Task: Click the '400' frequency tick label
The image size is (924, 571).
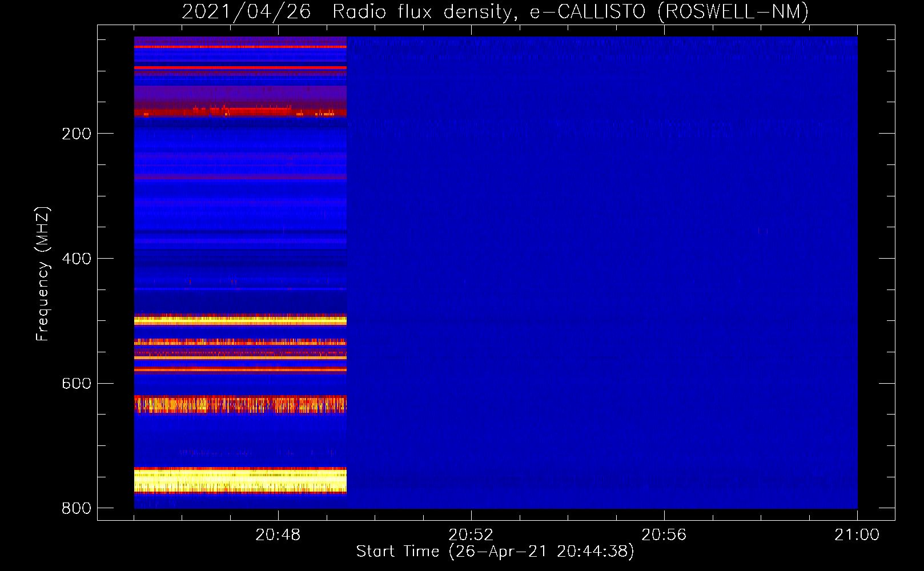Action: (77, 259)
